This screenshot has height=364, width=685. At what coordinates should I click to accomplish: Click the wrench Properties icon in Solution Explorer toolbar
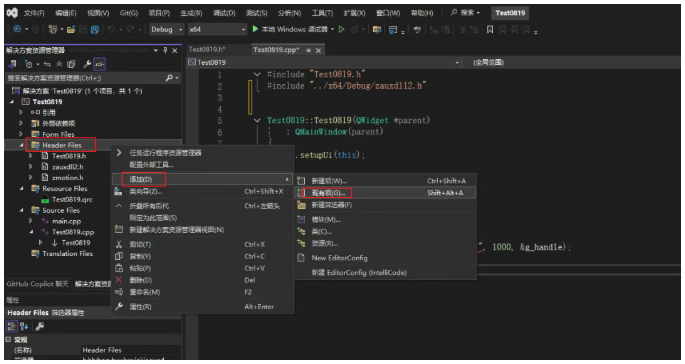coord(87,64)
